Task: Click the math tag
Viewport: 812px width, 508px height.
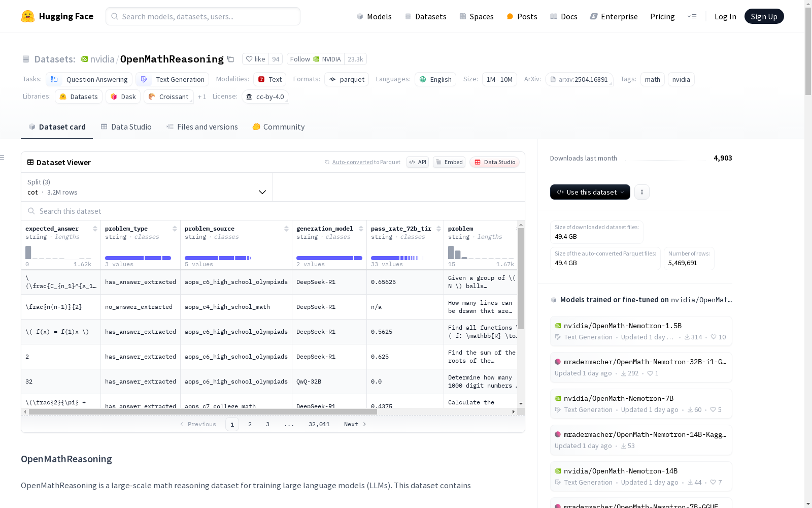Action: pyautogui.click(x=653, y=79)
